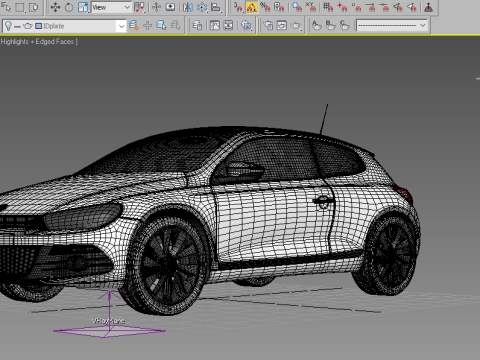Open the Curve Editor icon

coord(214,25)
